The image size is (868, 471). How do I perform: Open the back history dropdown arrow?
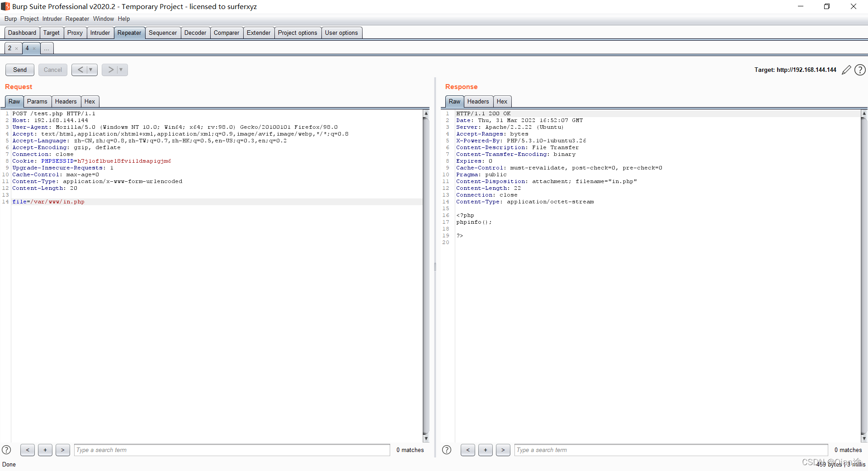91,70
